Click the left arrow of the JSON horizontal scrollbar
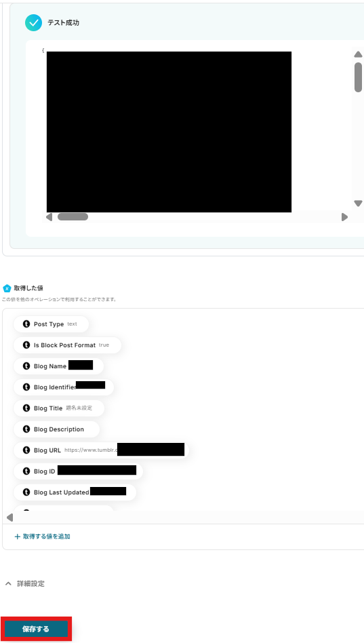This screenshot has width=364, height=643. click(x=49, y=217)
